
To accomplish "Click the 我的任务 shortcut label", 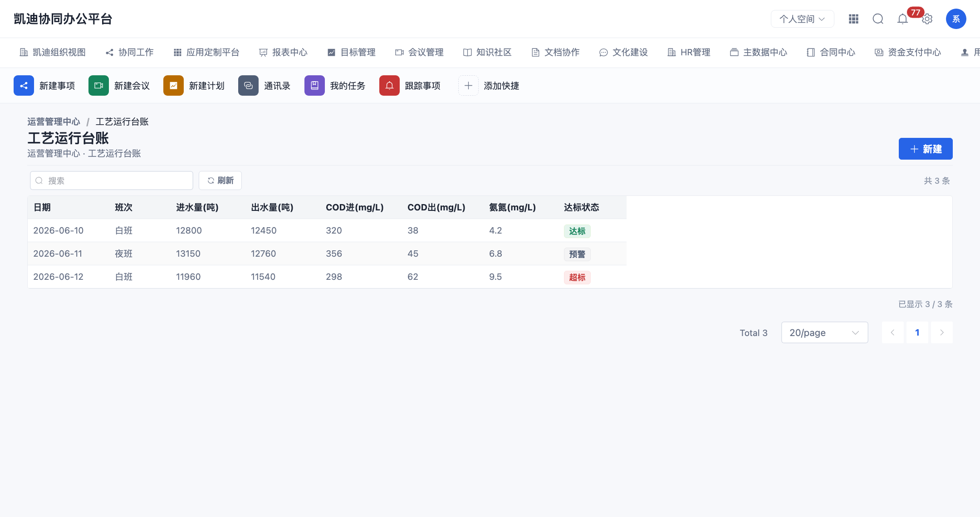I will [x=348, y=86].
